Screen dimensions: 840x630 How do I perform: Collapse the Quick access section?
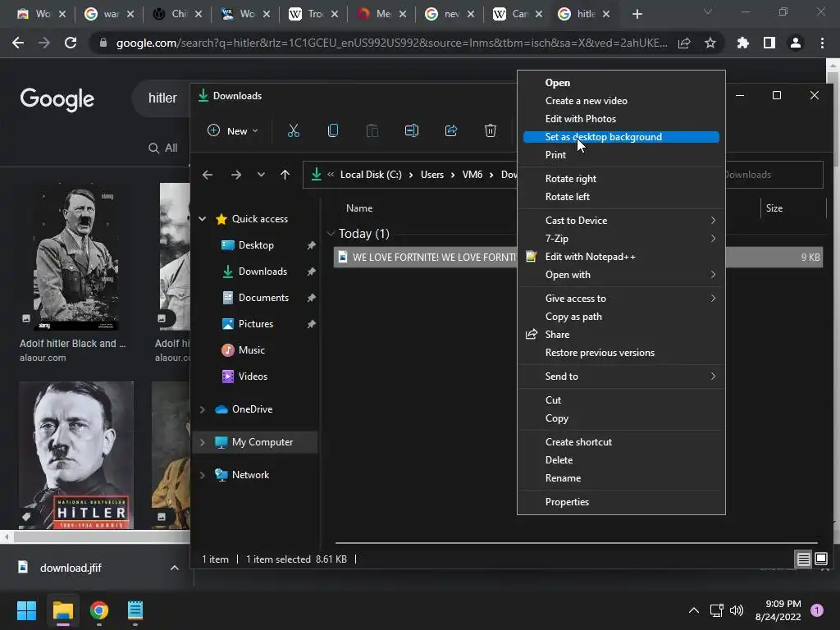click(x=203, y=219)
